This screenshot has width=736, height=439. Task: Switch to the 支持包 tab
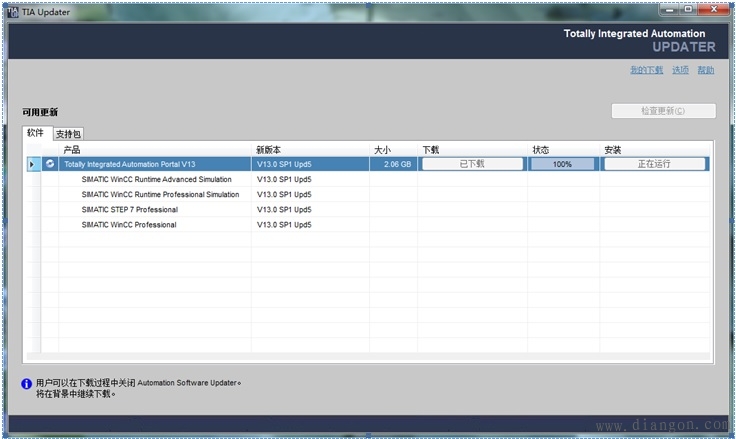coord(68,134)
